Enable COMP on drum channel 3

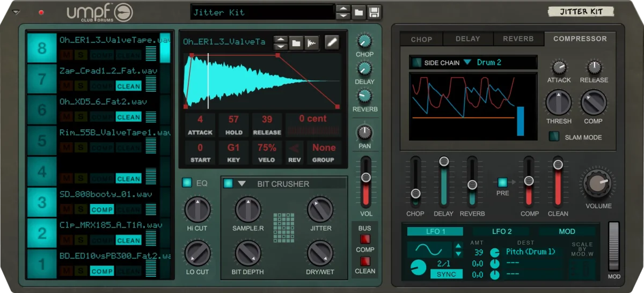point(102,209)
